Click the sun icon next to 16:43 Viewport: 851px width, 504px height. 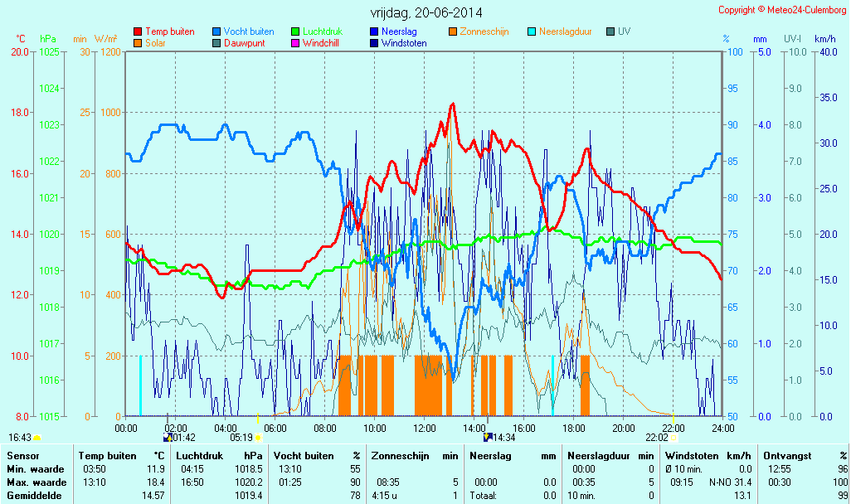[37, 437]
